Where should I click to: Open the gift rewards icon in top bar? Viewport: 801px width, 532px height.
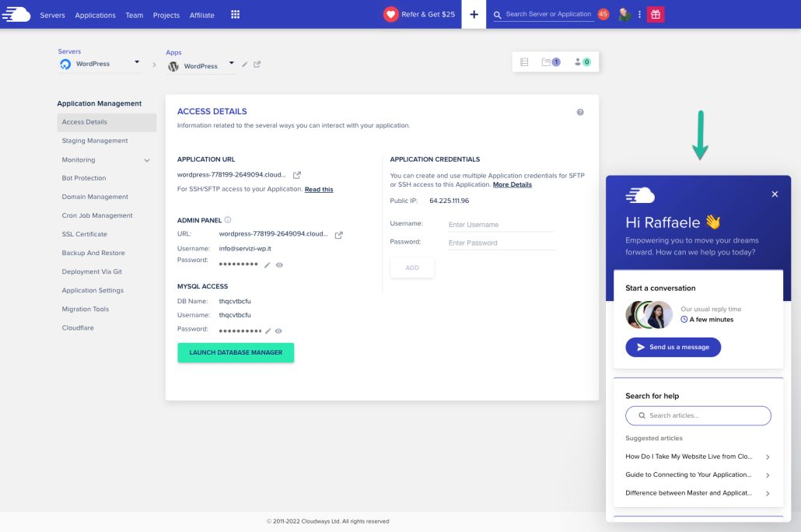point(656,13)
